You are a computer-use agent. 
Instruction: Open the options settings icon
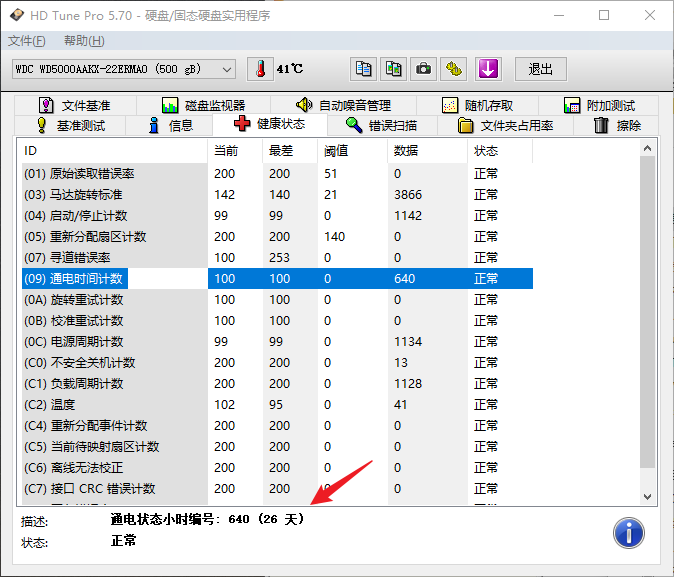tap(453, 69)
